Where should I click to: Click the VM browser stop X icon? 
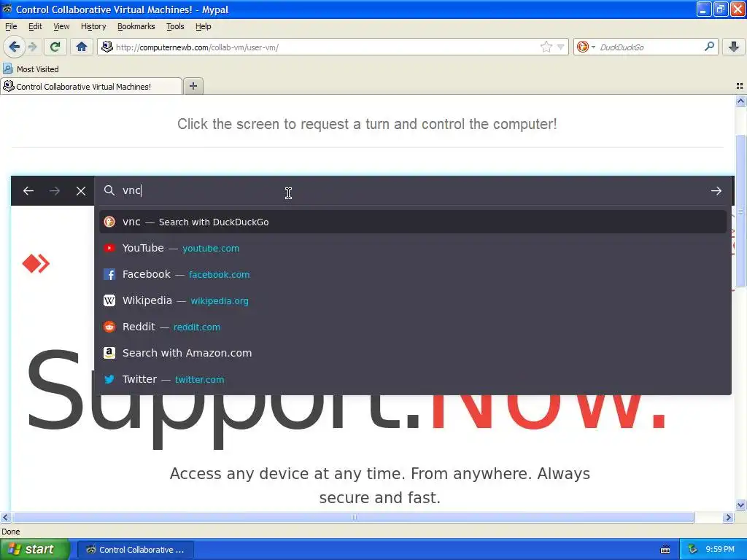click(81, 191)
